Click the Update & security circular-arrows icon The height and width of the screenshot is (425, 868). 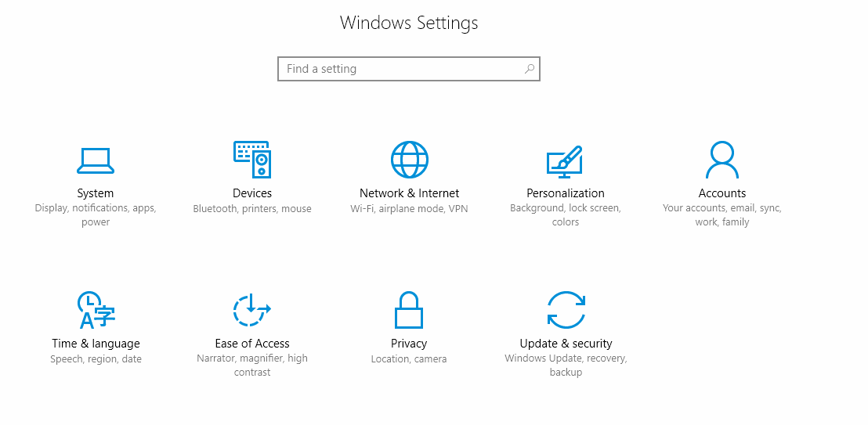[566, 310]
